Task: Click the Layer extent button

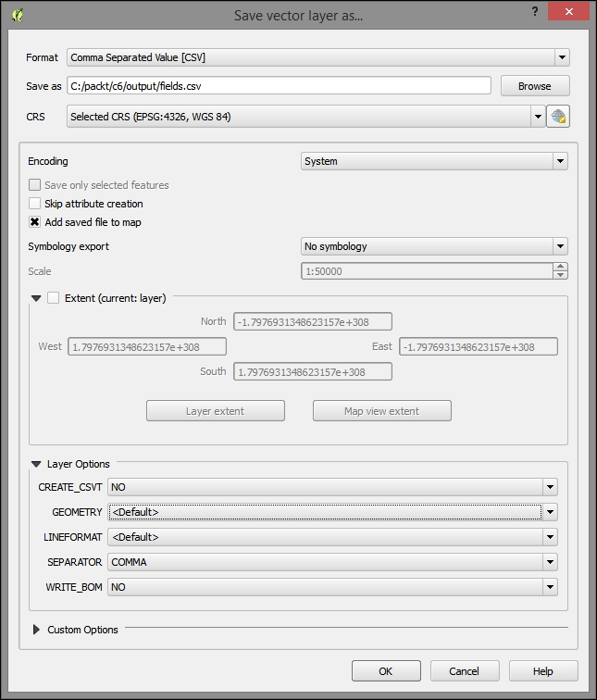Action: pos(216,411)
